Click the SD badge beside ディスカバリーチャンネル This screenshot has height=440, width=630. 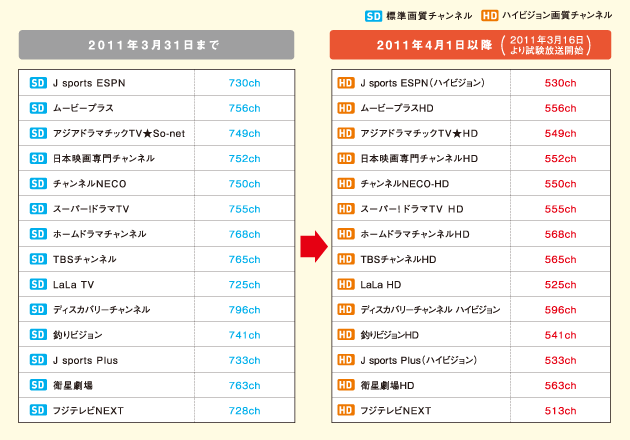click(x=38, y=309)
